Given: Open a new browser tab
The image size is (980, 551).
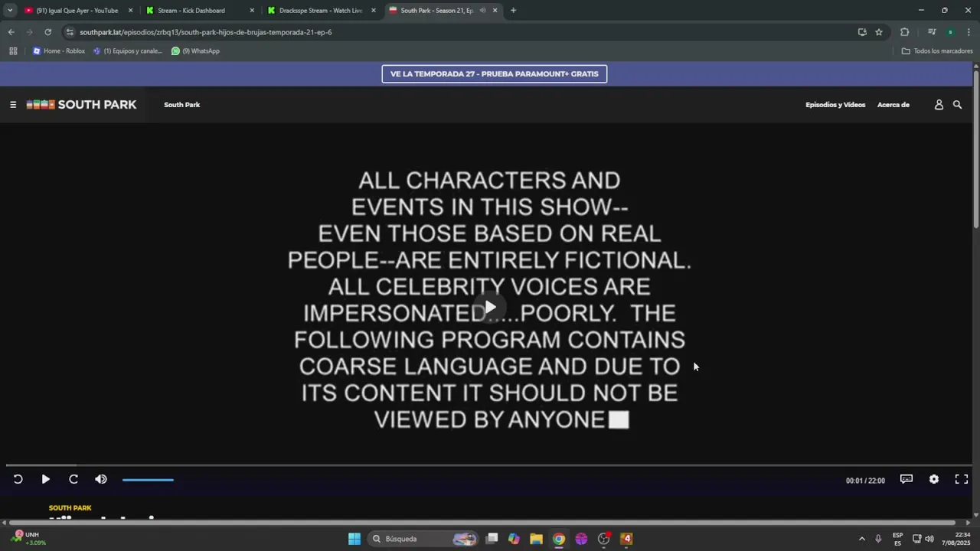Looking at the screenshot, I should pos(513,11).
